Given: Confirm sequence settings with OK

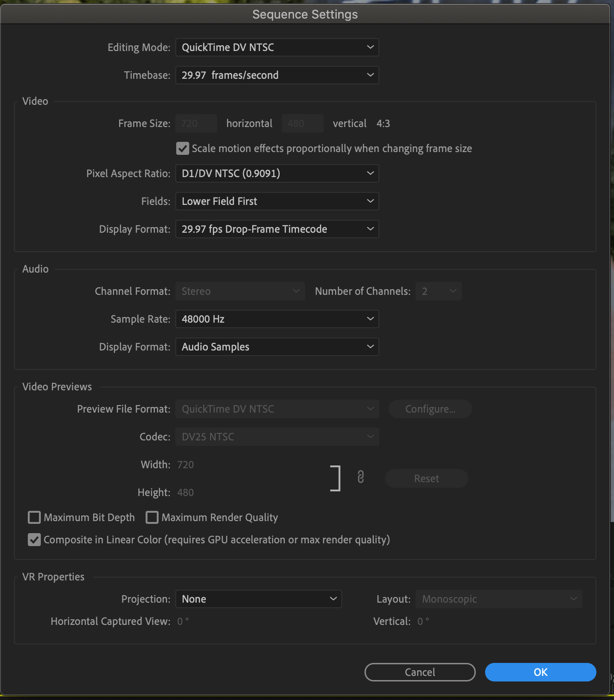Looking at the screenshot, I should [540, 672].
